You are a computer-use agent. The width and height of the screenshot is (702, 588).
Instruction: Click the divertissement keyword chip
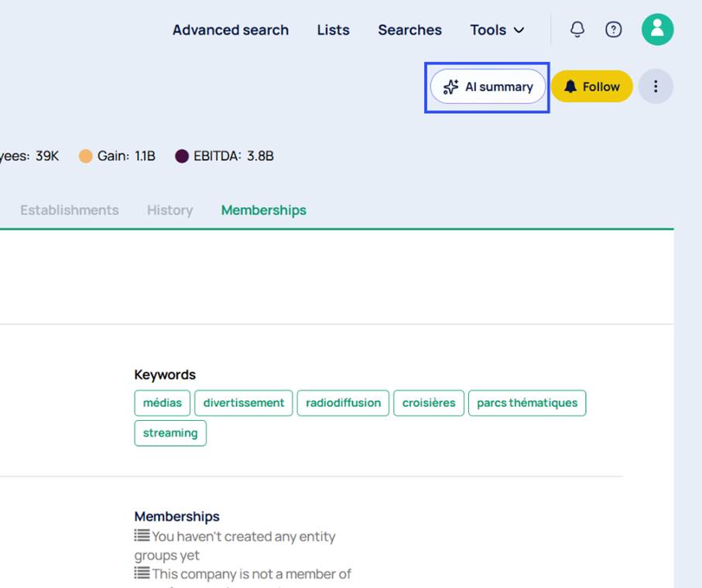pyautogui.click(x=243, y=403)
